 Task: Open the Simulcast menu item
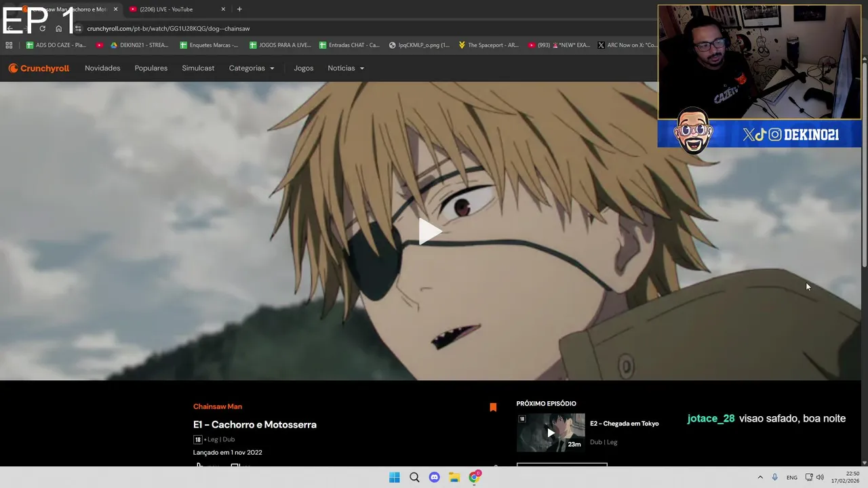pos(198,68)
